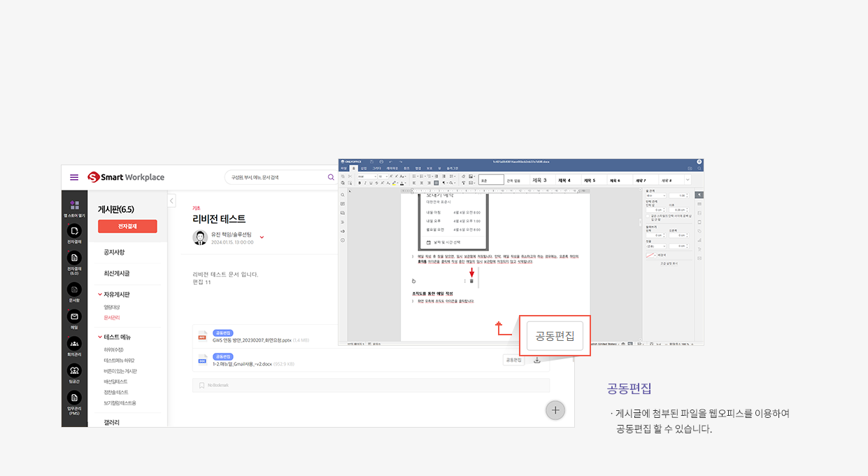The height and width of the screenshot is (476, 868).
Task: Click the Smart Workplace logo
Action: (126, 177)
